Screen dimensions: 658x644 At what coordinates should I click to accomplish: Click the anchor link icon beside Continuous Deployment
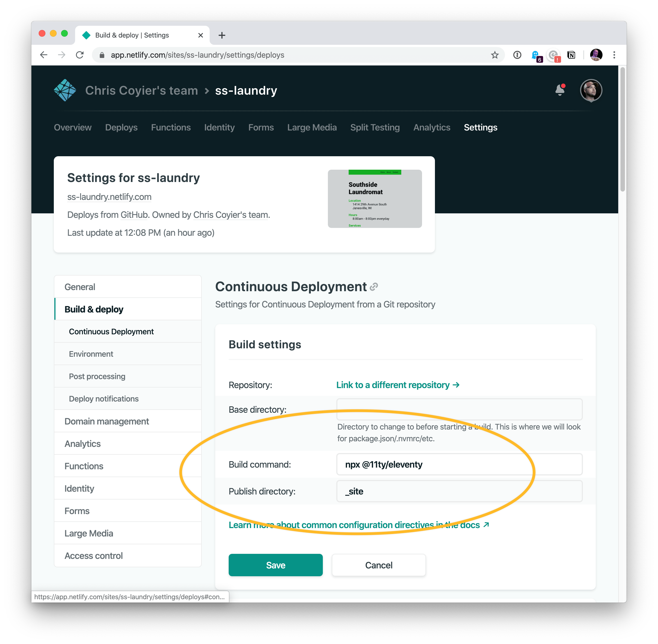pos(374,287)
